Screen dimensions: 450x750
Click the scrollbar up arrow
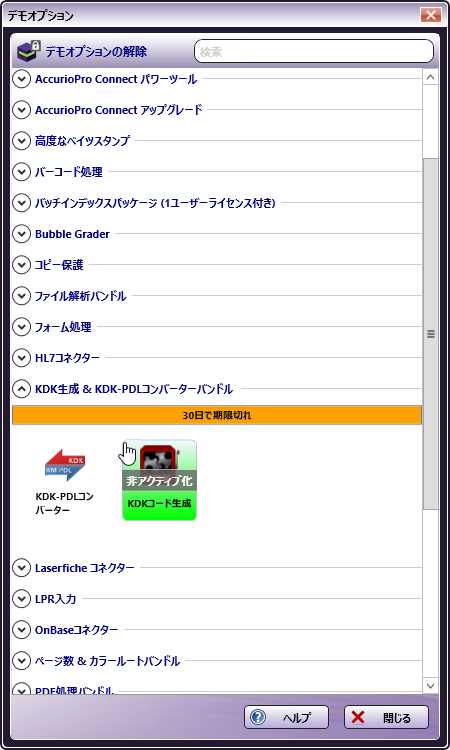pyautogui.click(x=430, y=77)
